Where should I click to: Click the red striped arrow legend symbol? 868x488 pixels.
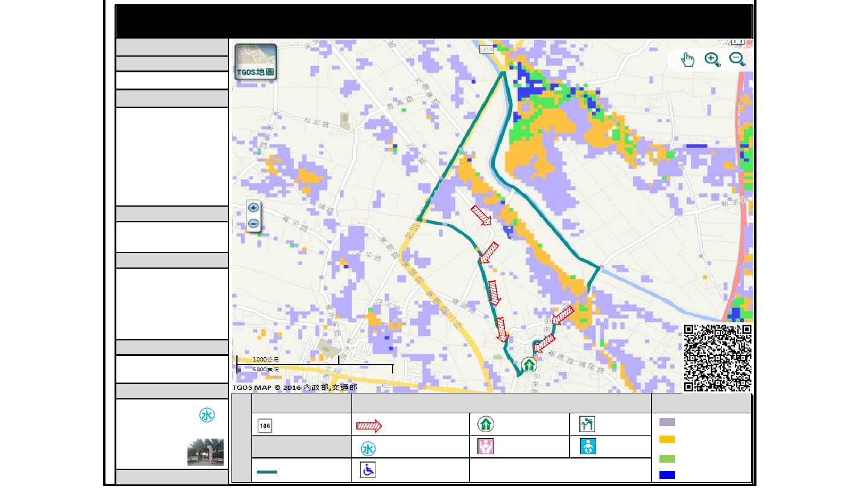point(369,426)
